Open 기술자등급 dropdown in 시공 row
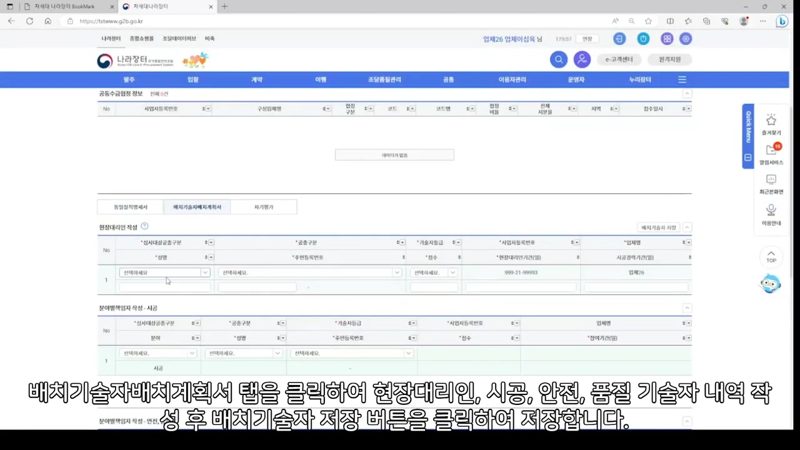The height and width of the screenshot is (450, 800). tap(352, 353)
